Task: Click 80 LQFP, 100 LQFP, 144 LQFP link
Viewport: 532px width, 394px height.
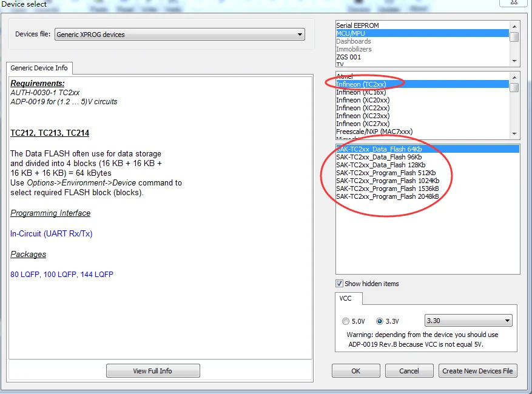Action: pyautogui.click(x=62, y=275)
